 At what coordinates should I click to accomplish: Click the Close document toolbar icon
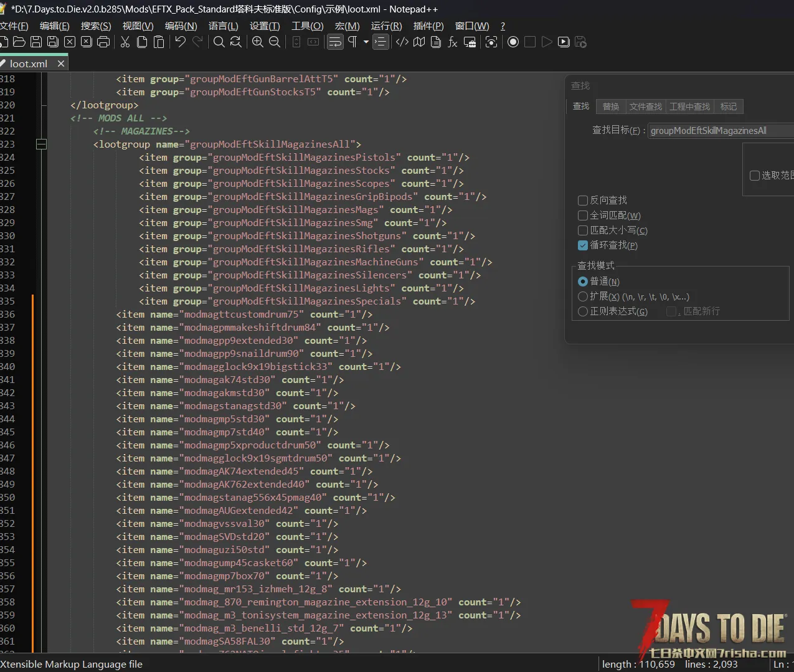(x=70, y=42)
